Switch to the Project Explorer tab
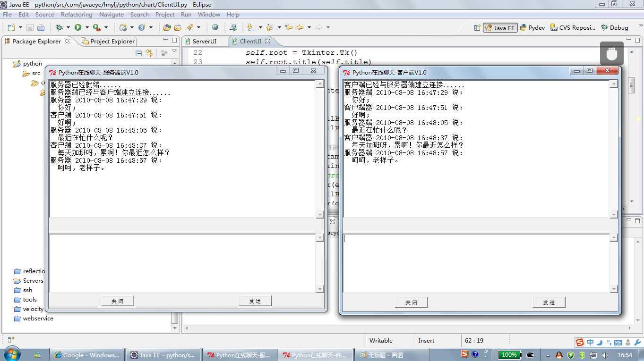This screenshot has height=361, width=644. 109,41
